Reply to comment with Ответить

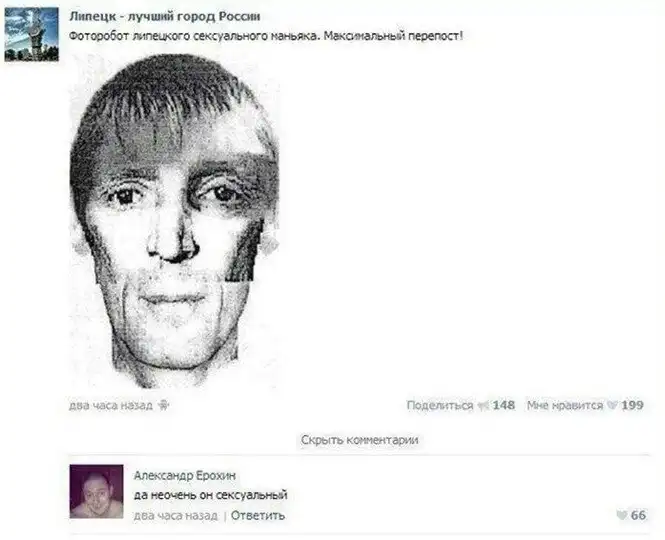point(258,516)
